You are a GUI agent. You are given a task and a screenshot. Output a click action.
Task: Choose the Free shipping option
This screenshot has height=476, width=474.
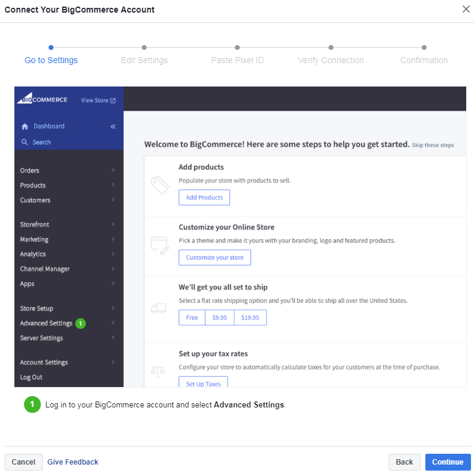coord(192,318)
